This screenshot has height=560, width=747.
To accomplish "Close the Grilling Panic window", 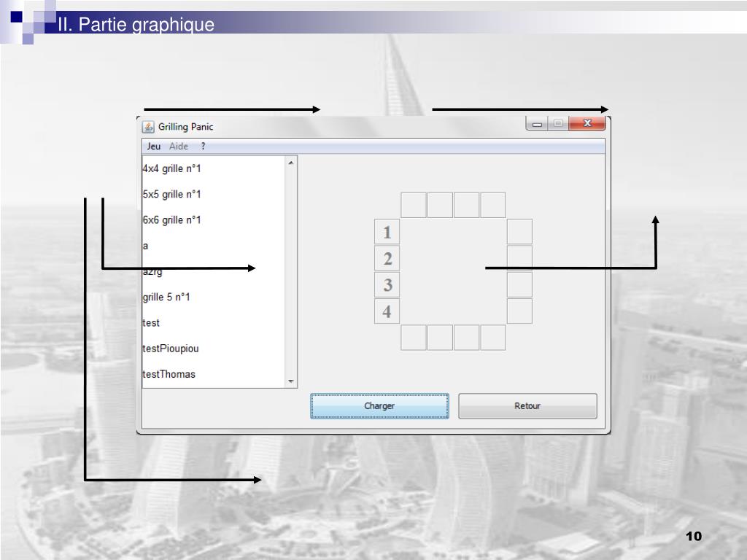I will 587,123.
